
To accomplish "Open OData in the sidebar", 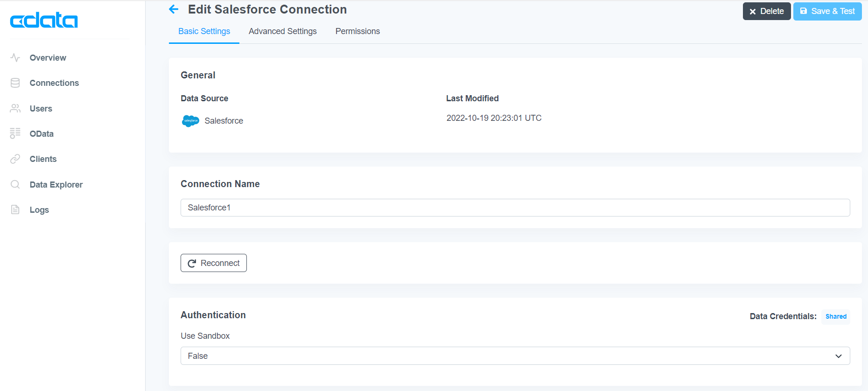I will point(42,134).
